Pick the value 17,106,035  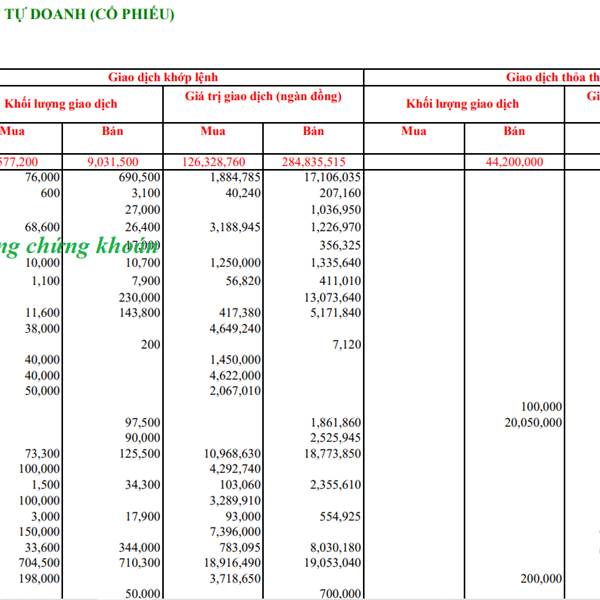pyautogui.click(x=333, y=177)
